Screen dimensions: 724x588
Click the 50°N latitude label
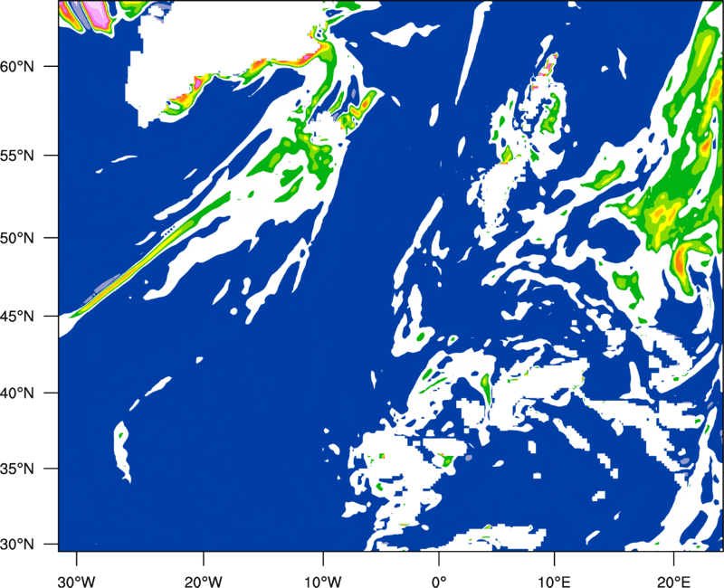(x=17, y=238)
